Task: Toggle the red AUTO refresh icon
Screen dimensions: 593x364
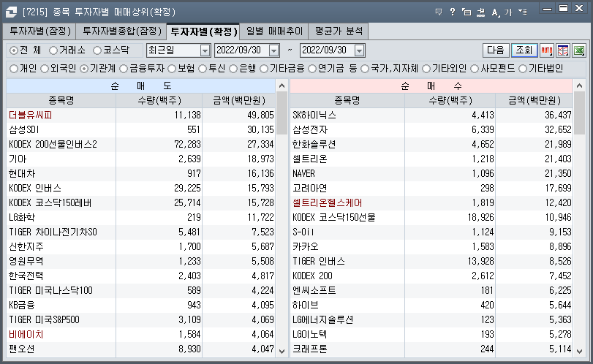Action: click(546, 50)
